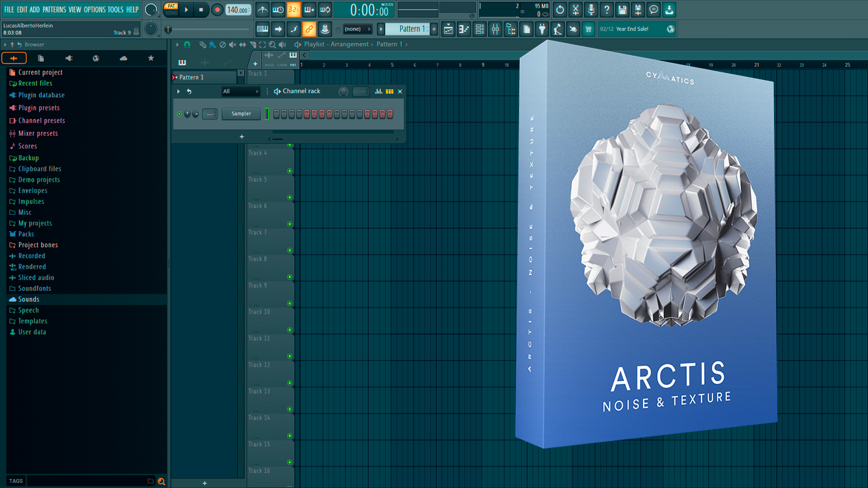The height and width of the screenshot is (488, 868).
Task: Enable playlist magnet snap icon
Action: pyautogui.click(x=187, y=44)
